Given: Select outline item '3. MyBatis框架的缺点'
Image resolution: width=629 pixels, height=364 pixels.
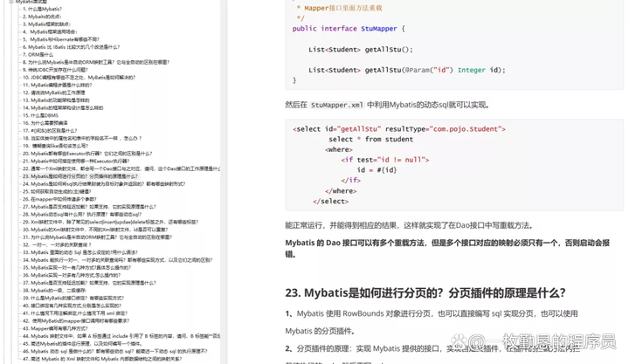Looking at the screenshot, I should pyautogui.click(x=46, y=24).
